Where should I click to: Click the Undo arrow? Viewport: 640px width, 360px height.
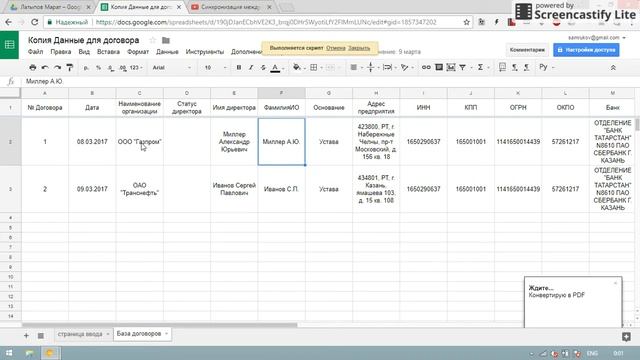[45, 67]
